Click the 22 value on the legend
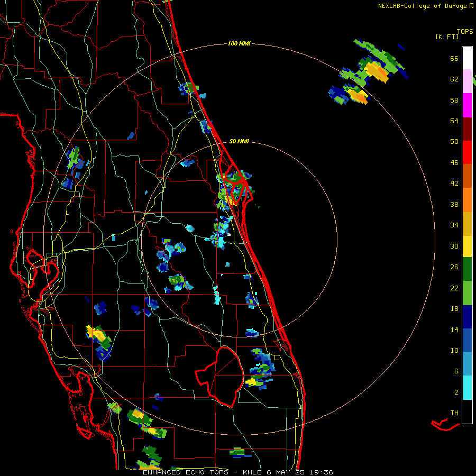476x476 pixels. [454, 288]
